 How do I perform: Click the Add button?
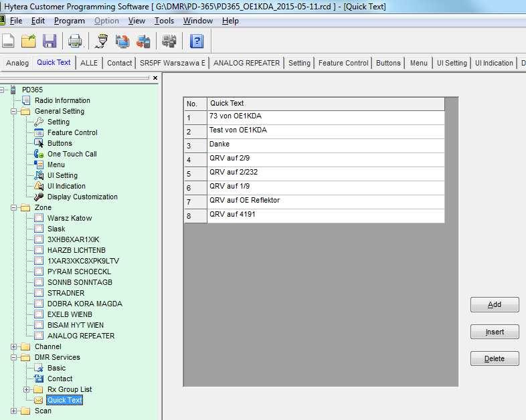tap(495, 304)
